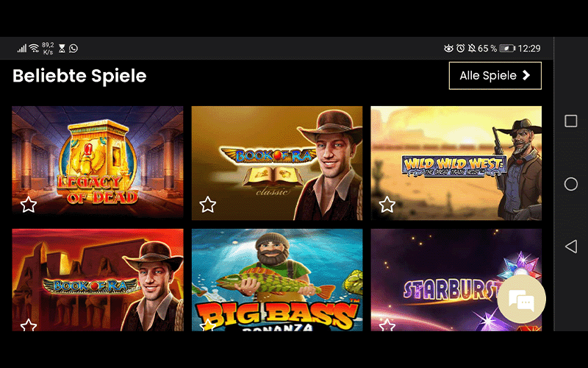Viewport: 588px width, 368px height.
Task: Launch the Starburst game tile
Action: (x=456, y=280)
